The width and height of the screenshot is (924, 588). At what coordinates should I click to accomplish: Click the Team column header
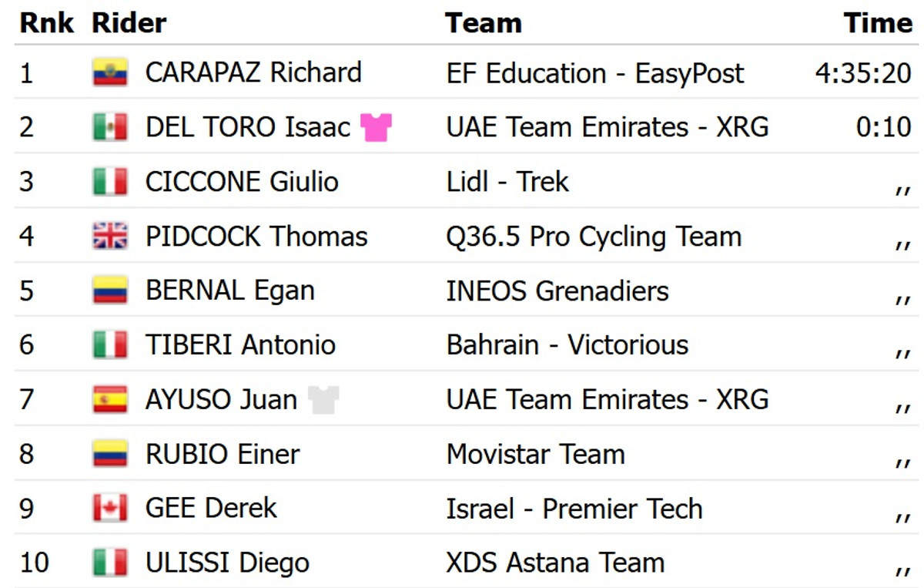484,23
